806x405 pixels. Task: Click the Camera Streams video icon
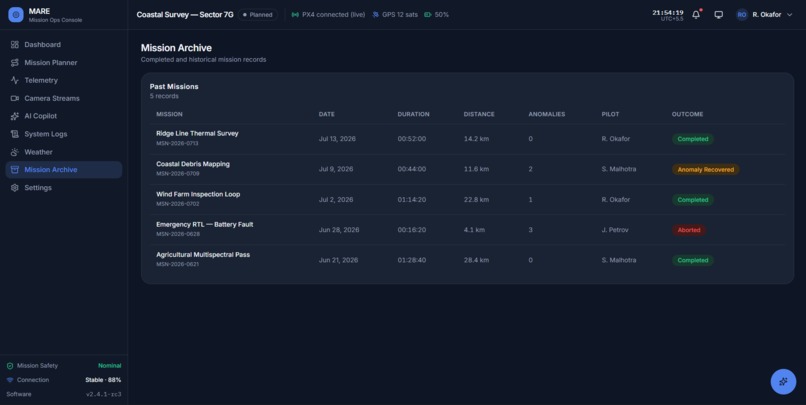tap(14, 98)
